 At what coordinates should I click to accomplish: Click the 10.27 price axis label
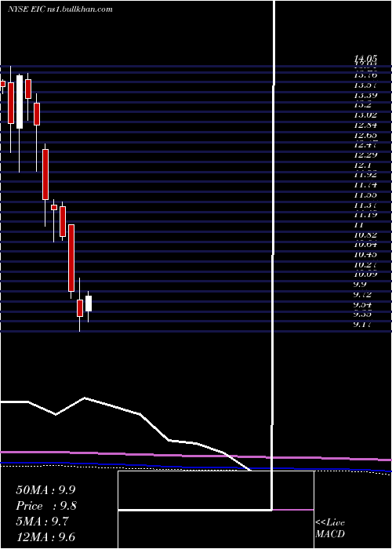pyautogui.click(x=365, y=264)
